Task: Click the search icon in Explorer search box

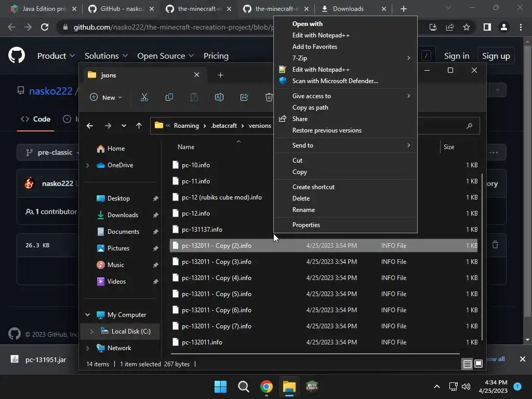Action: pyautogui.click(x=470, y=126)
